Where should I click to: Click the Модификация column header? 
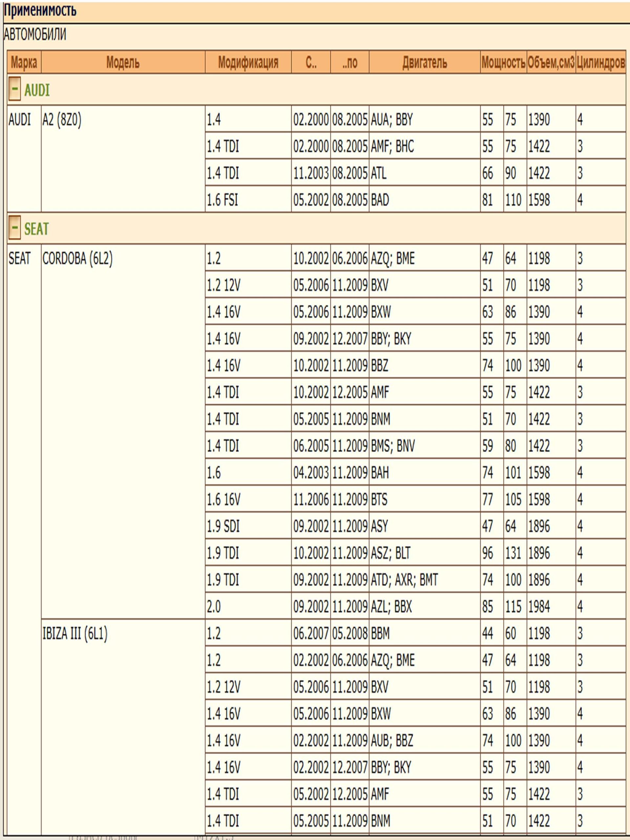coord(248,62)
